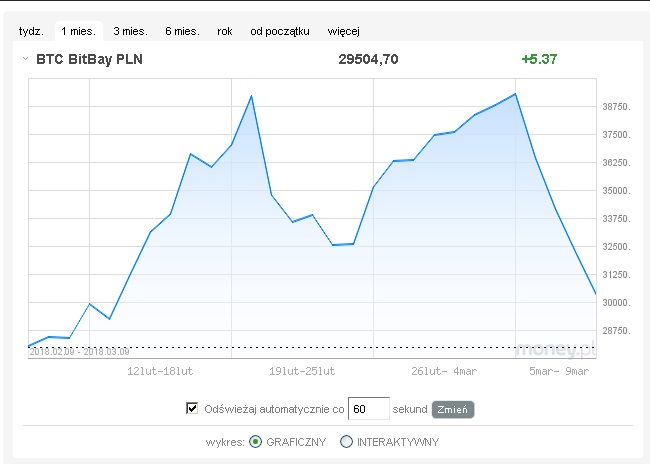Click the 30000 price axis label

[x=616, y=303]
